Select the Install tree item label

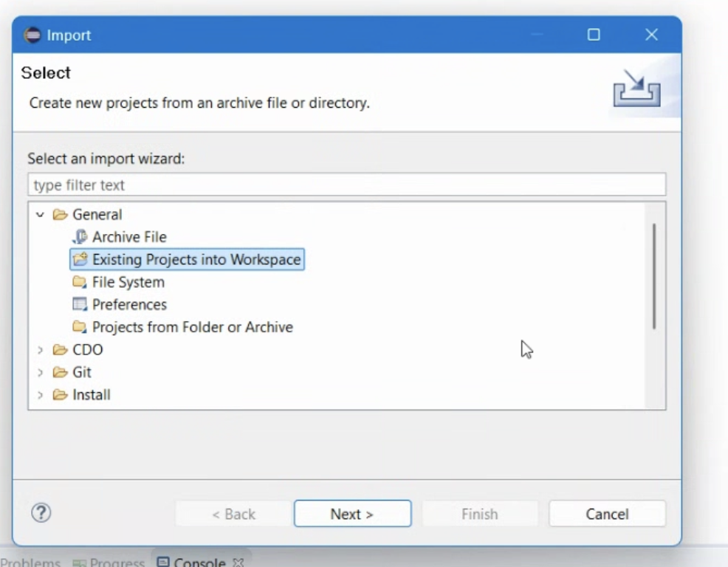point(92,395)
